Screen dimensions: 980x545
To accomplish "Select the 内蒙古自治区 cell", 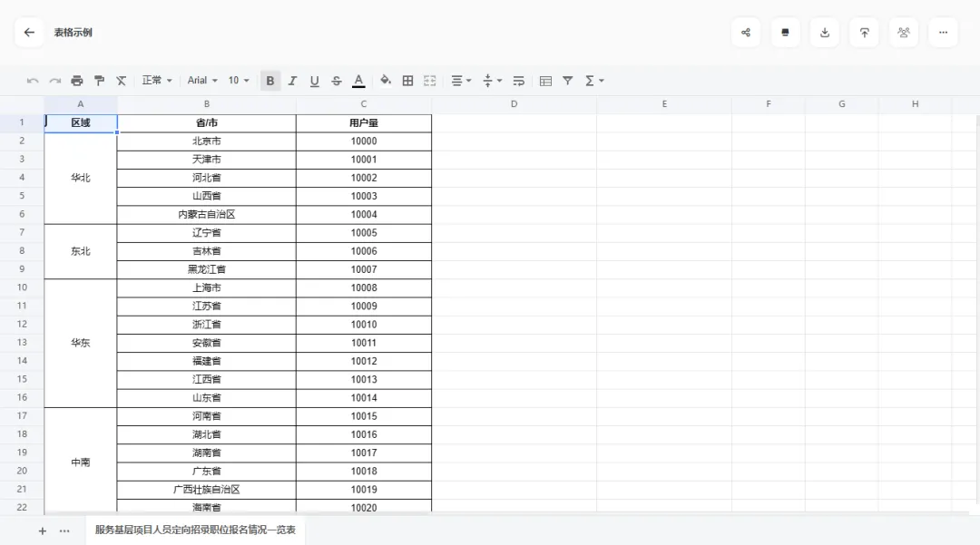I will click(x=207, y=215).
